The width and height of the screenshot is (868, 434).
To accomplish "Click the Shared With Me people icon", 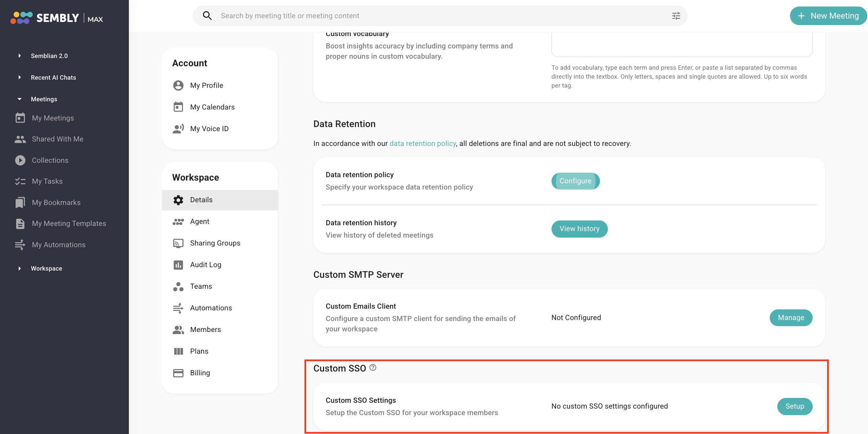I will 20,139.
